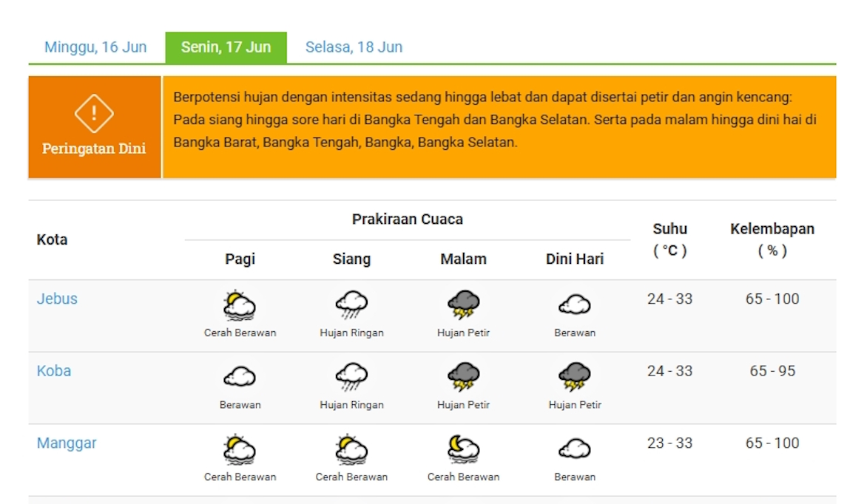Click Manggar midday partly cloudy icon
The width and height of the screenshot is (864, 504).
(x=351, y=449)
